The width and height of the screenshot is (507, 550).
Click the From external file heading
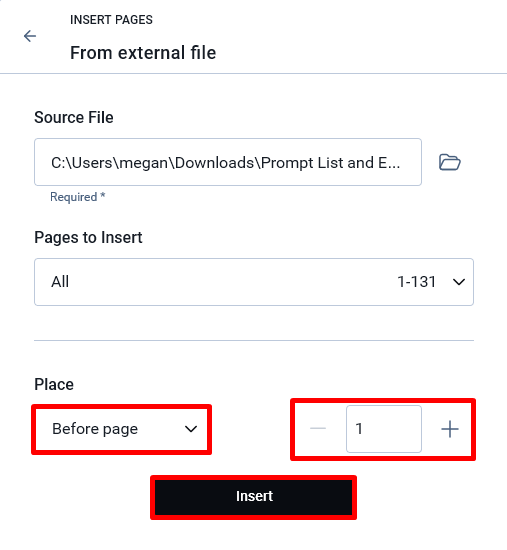(x=143, y=53)
